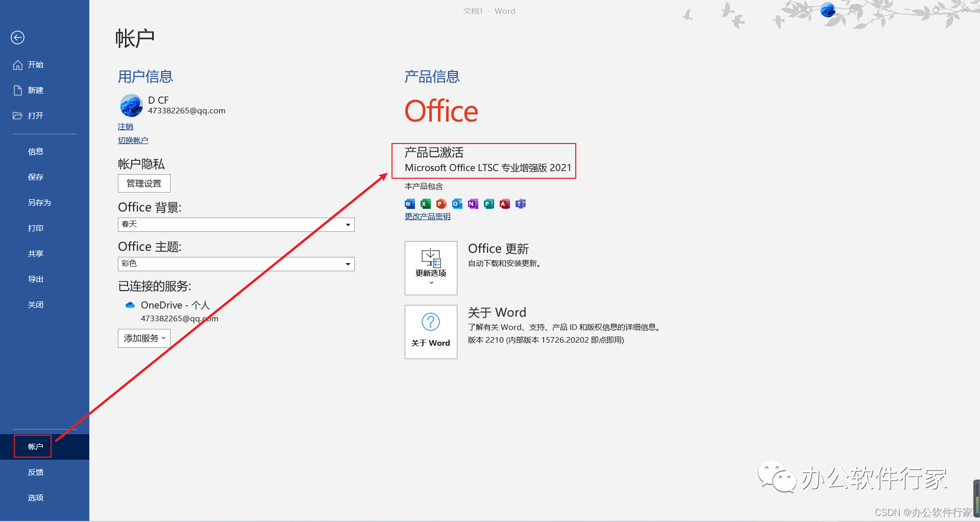Image resolution: width=980 pixels, height=522 pixels.
Task: Select the 帐户 sidebar item
Action: [x=44, y=447]
